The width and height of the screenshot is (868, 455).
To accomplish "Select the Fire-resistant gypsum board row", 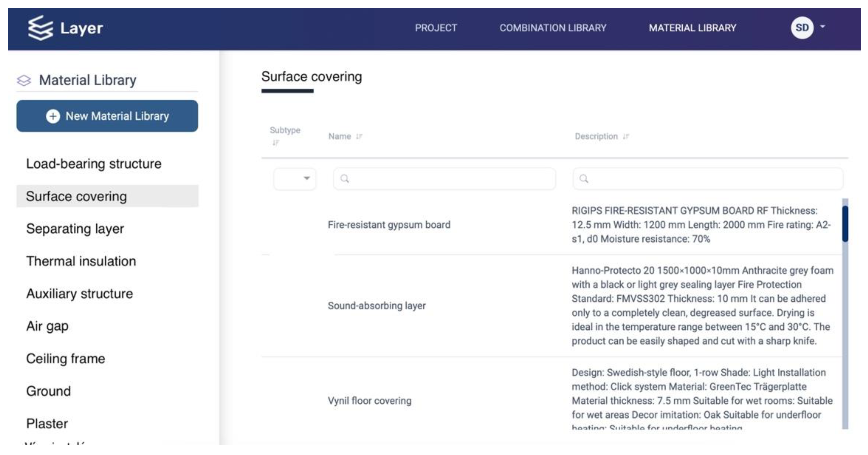I will [389, 225].
